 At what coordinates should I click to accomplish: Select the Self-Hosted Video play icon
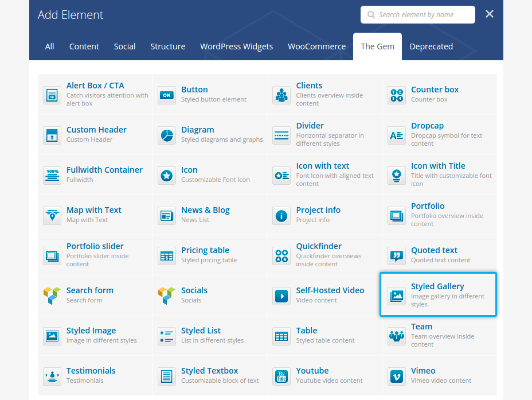tap(281, 296)
